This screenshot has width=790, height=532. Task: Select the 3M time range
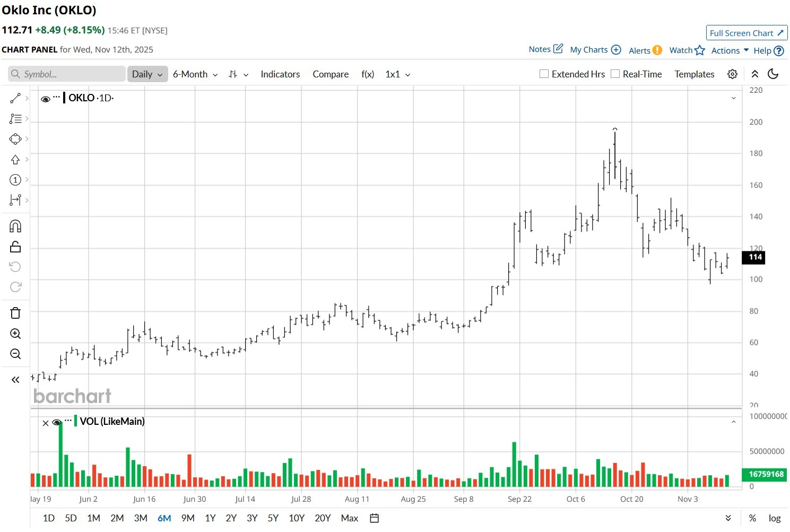(x=141, y=518)
